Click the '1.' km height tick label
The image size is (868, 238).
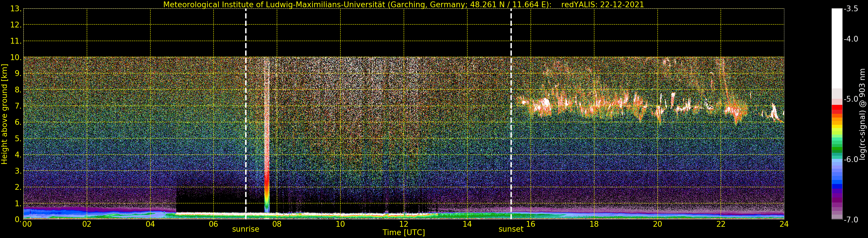[18, 204]
